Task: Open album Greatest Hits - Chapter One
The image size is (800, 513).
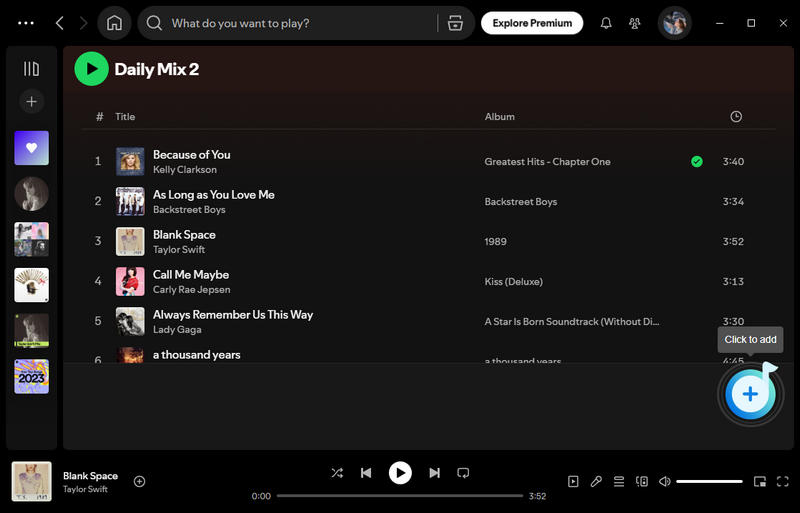Action: 547,162
